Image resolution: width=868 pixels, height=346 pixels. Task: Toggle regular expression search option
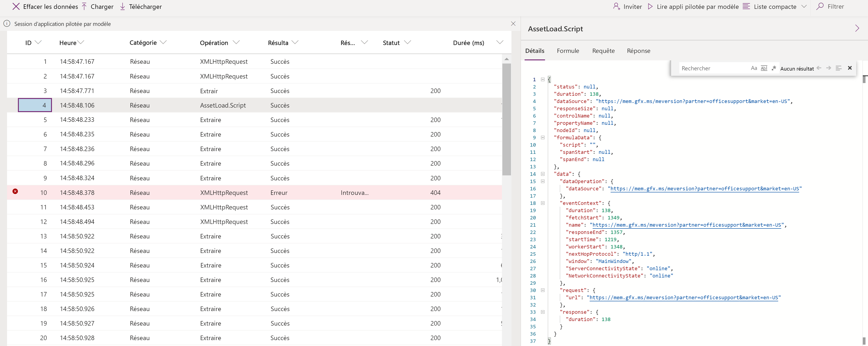774,68
